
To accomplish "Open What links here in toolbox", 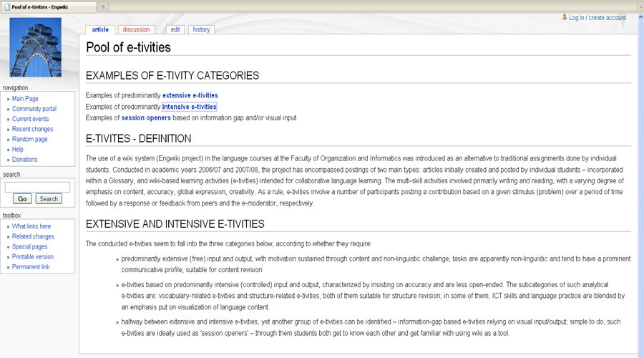I will coord(31,226).
